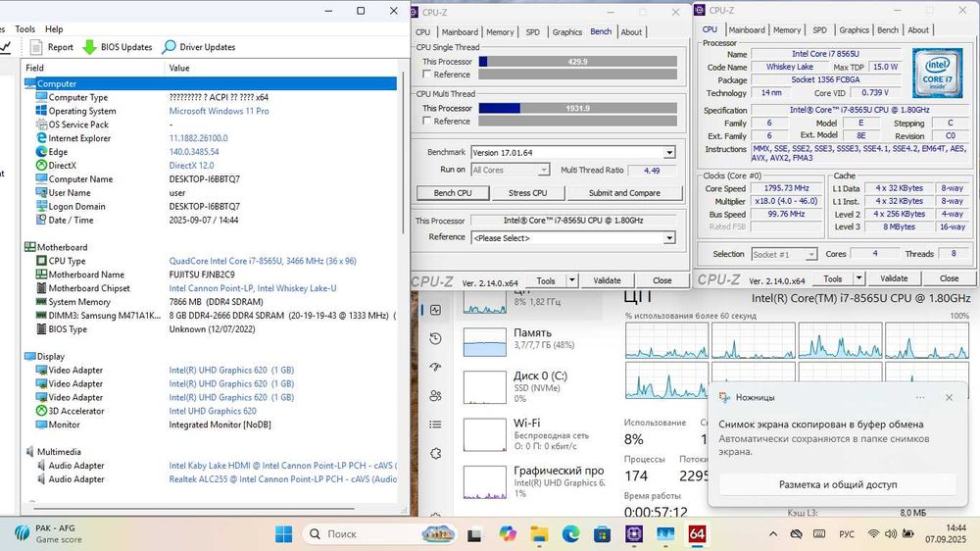Open the Startup apps icon in Task Manager sidebar
Screen dimensions: 980x551
tap(436, 367)
